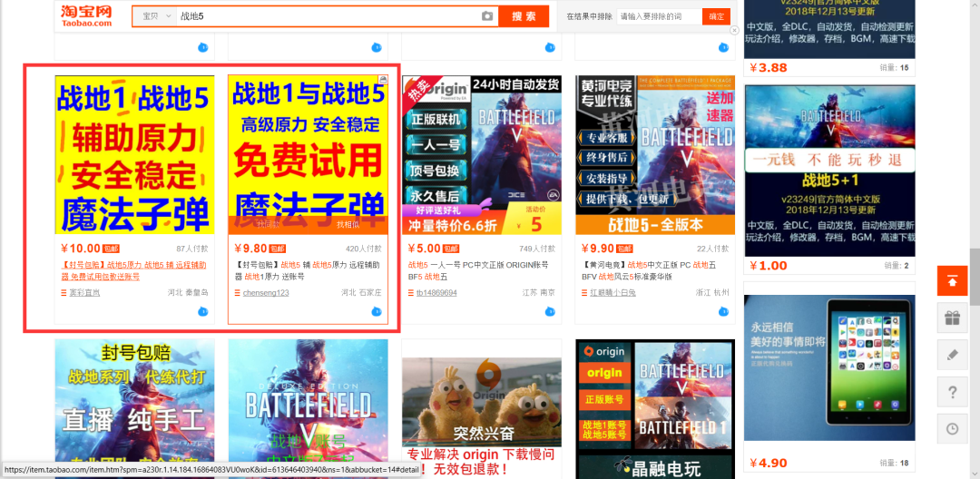Open the pencil feedback icon in the side toolbar
This screenshot has height=479, width=980.
click(x=953, y=355)
